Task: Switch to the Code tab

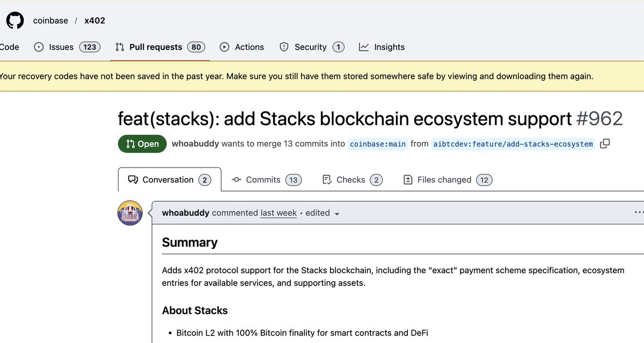Action: coord(9,47)
